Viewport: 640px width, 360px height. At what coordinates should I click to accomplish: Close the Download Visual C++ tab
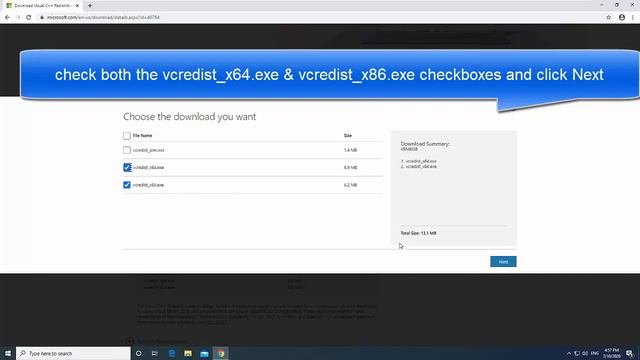click(x=77, y=6)
